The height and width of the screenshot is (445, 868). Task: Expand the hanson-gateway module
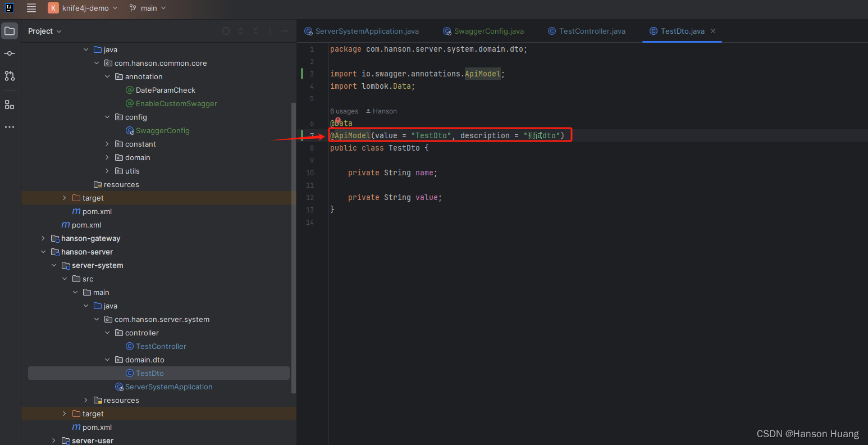click(x=43, y=238)
